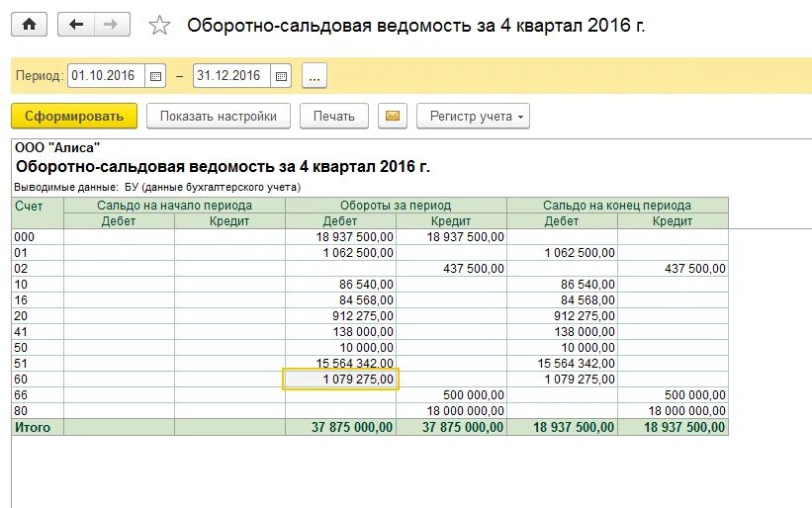Select account 16 in Счет column

pyautogui.click(x=38, y=300)
